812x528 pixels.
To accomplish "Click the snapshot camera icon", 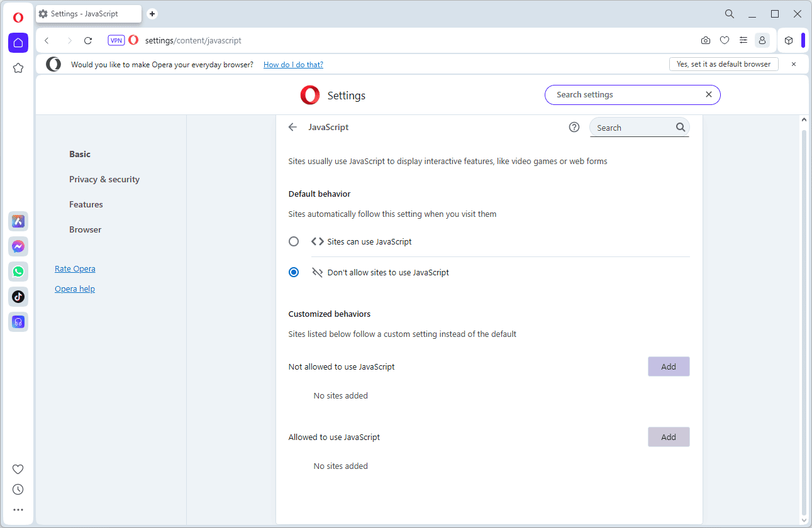I will click(706, 40).
